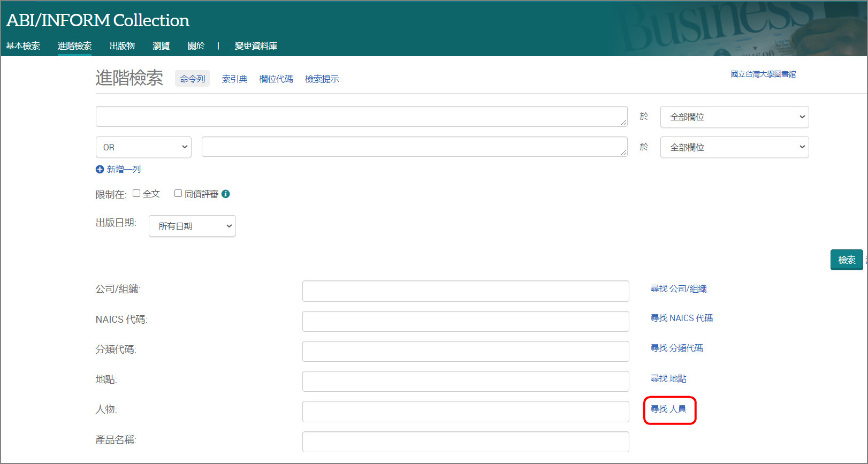This screenshot has width=868, height=464.
Task: Click the 尋找 NAICS 代碼 lookup link
Action: [x=682, y=318]
